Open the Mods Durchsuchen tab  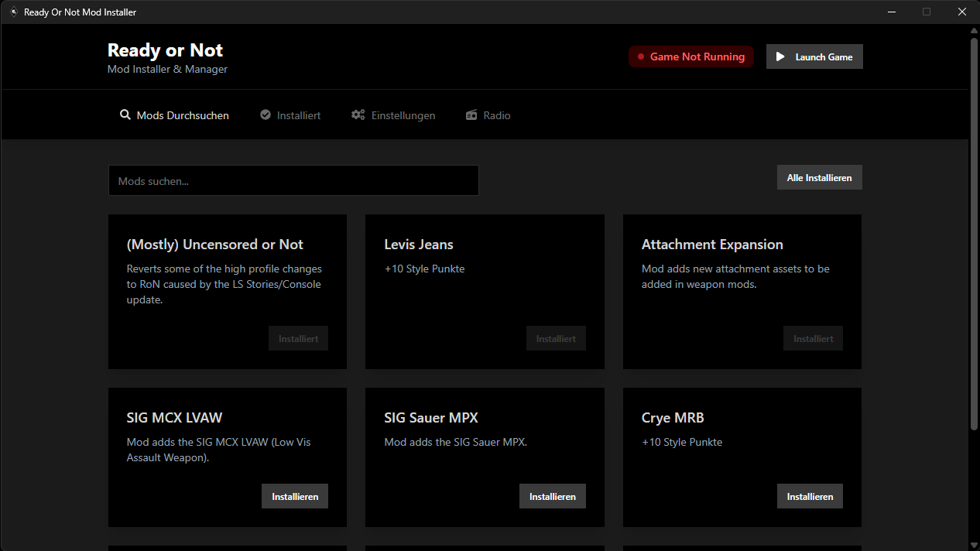pyautogui.click(x=175, y=115)
